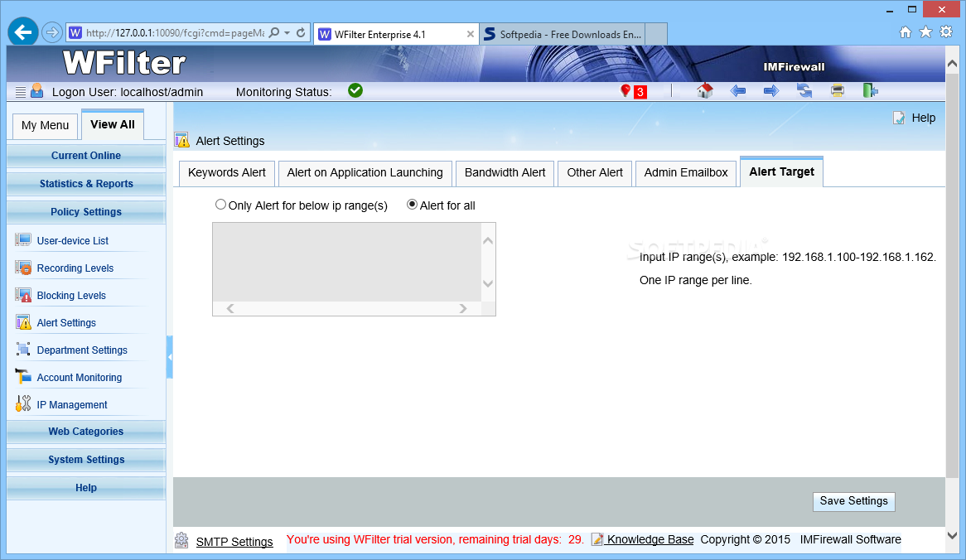Collapse the sidebar using splitter handle
Viewport: 966px width, 560px height.
[x=169, y=357]
